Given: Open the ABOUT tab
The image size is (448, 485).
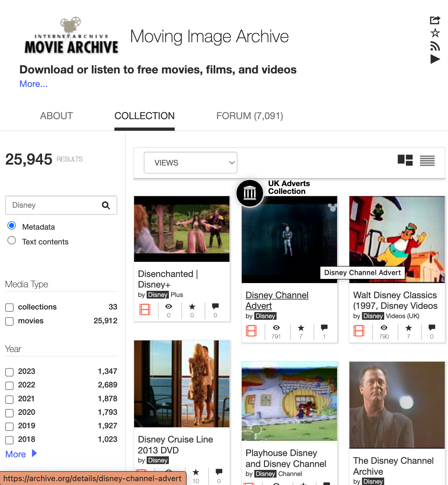Looking at the screenshot, I should pyautogui.click(x=56, y=116).
